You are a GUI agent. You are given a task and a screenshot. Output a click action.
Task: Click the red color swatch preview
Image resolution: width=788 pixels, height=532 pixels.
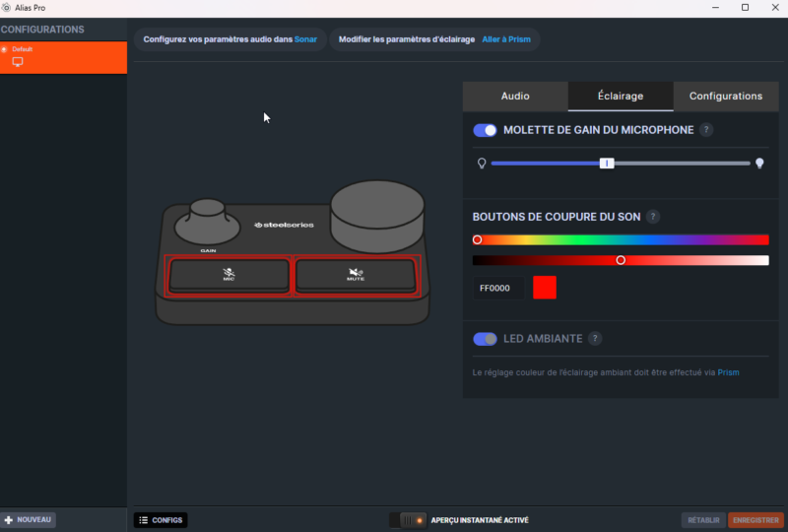(545, 288)
